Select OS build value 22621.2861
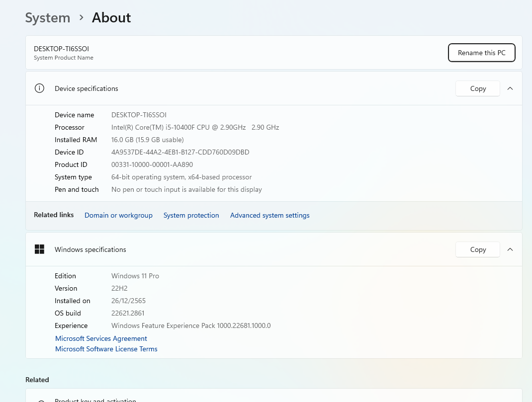 pyautogui.click(x=128, y=313)
